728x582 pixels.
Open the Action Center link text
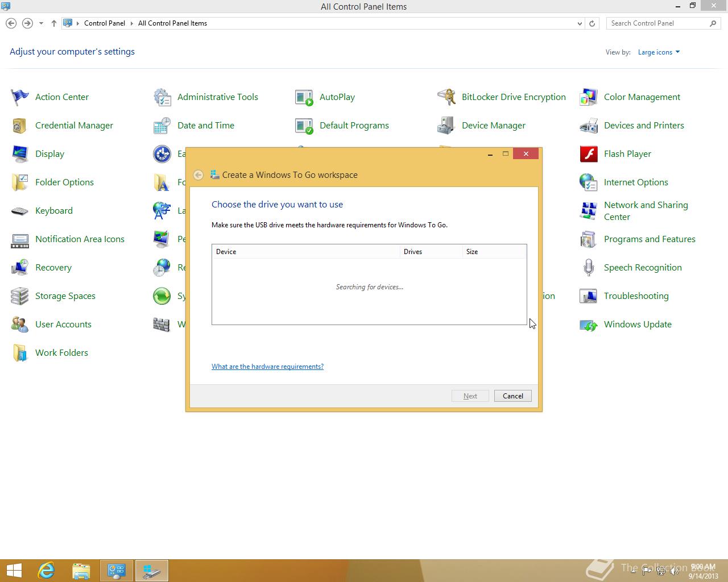62,97
